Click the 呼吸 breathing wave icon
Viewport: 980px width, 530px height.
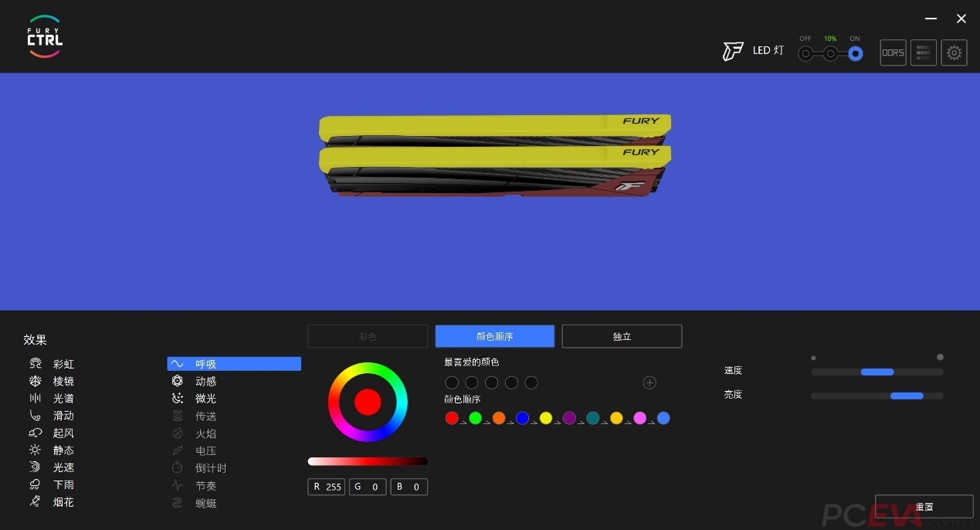[x=178, y=364]
